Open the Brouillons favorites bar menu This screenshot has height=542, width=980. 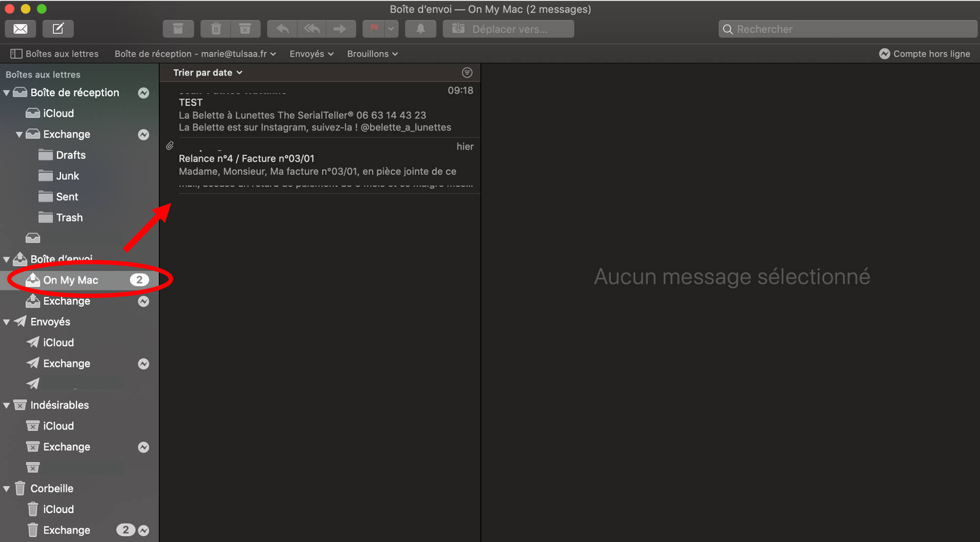click(372, 54)
